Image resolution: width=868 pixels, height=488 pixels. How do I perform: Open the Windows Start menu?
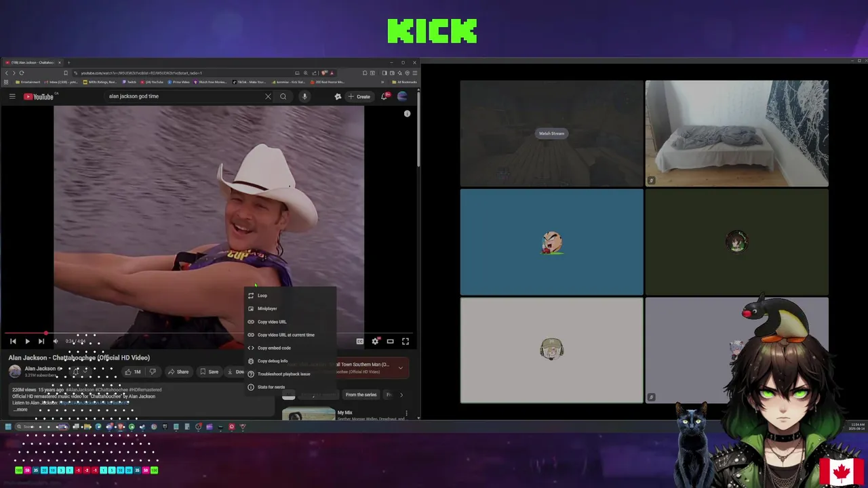(x=8, y=427)
